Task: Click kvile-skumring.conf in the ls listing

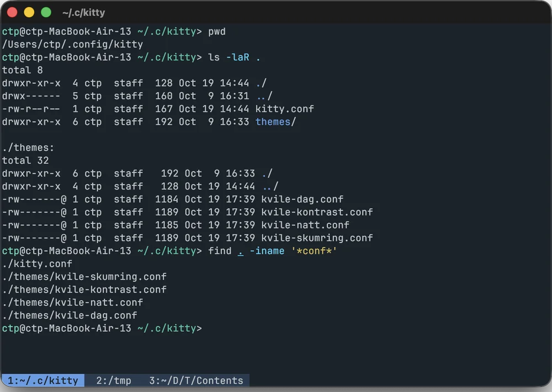Action: pyautogui.click(x=317, y=238)
